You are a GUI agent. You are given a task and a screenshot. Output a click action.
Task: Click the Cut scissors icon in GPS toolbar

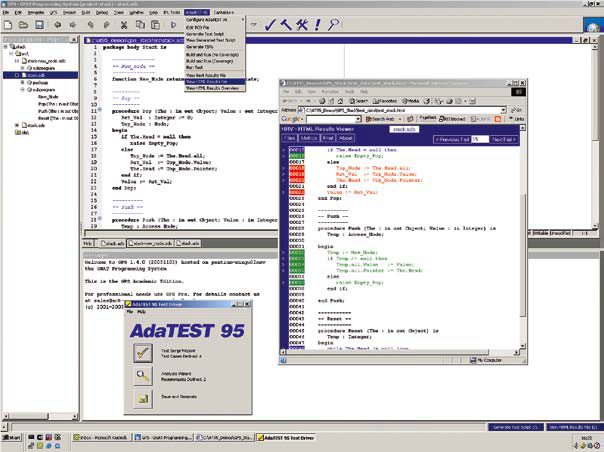tap(124, 25)
